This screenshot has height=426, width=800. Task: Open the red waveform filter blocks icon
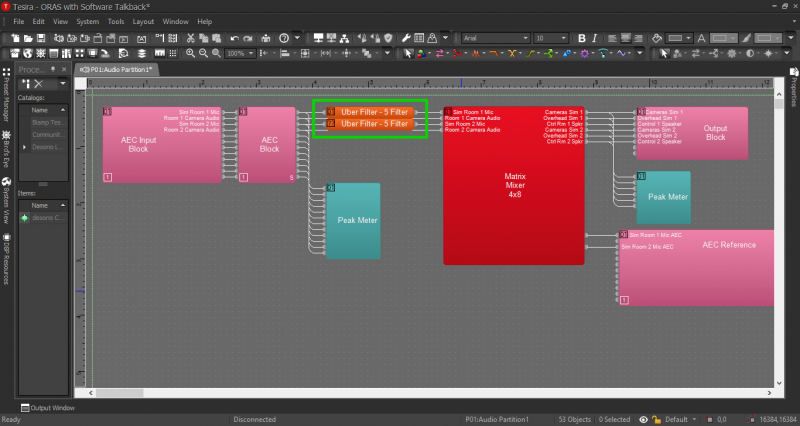476,53
